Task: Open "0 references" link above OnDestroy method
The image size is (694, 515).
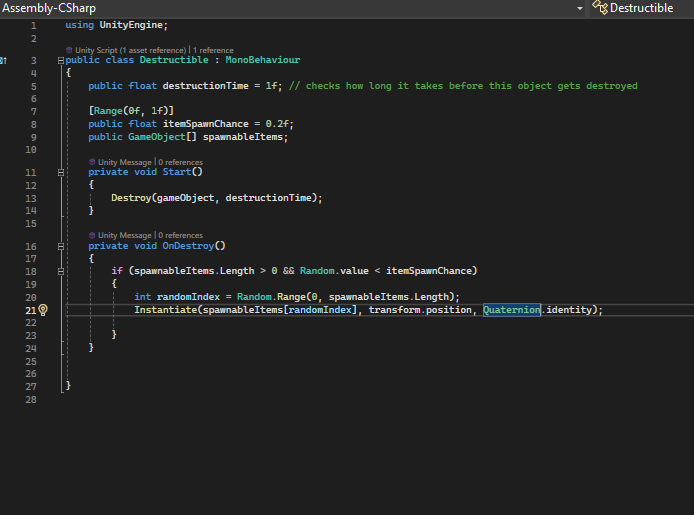Action: coord(179,235)
